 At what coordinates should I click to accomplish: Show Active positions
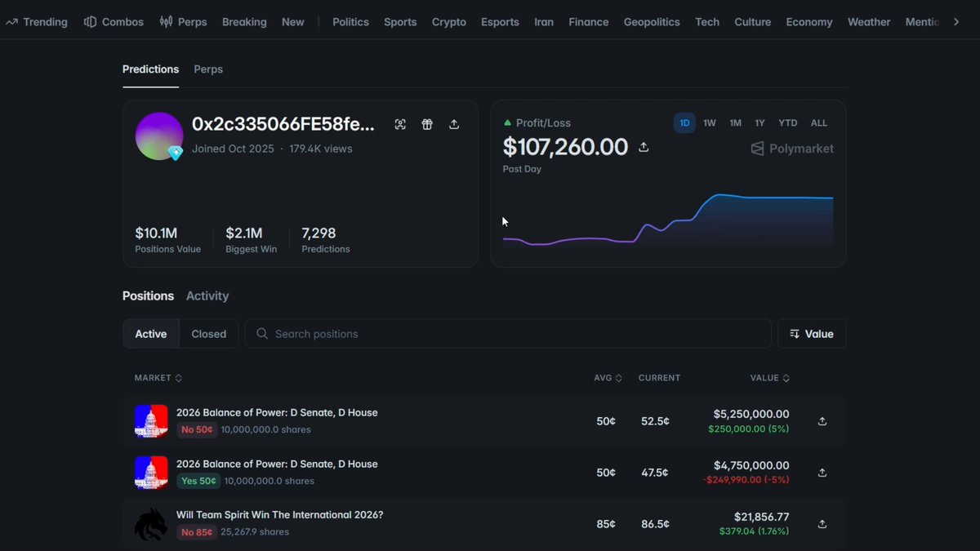coord(151,334)
